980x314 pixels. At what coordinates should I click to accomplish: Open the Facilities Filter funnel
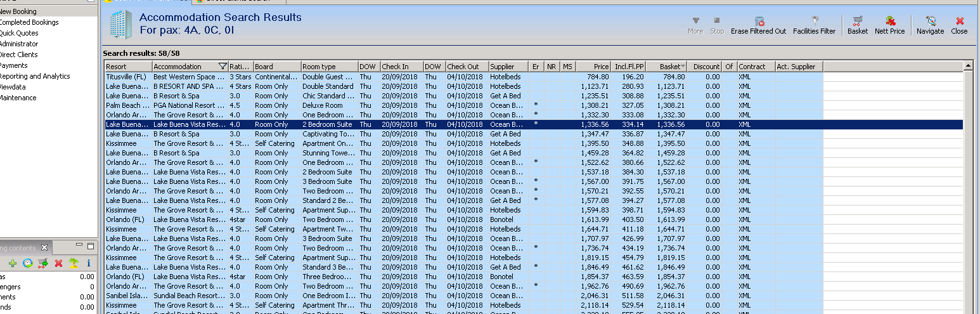(x=815, y=21)
